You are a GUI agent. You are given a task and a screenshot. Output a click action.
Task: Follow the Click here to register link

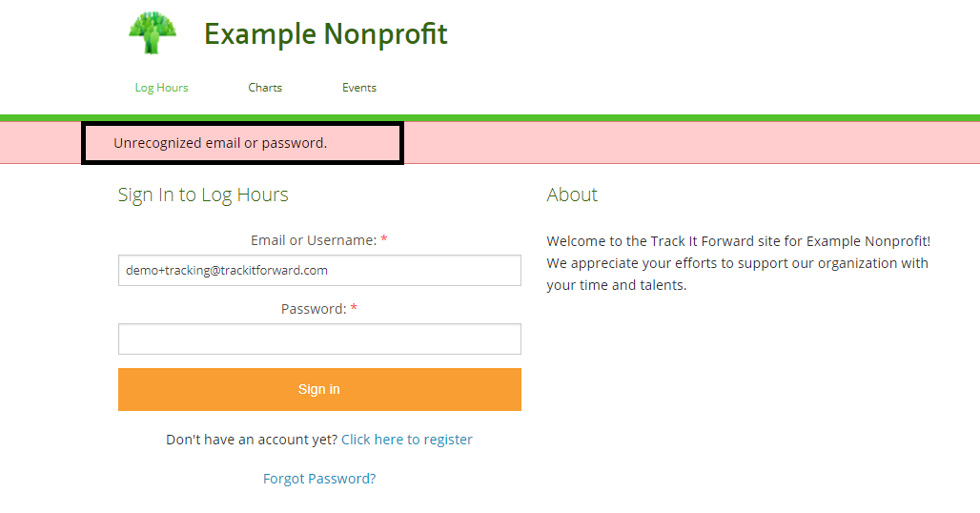(x=407, y=440)
